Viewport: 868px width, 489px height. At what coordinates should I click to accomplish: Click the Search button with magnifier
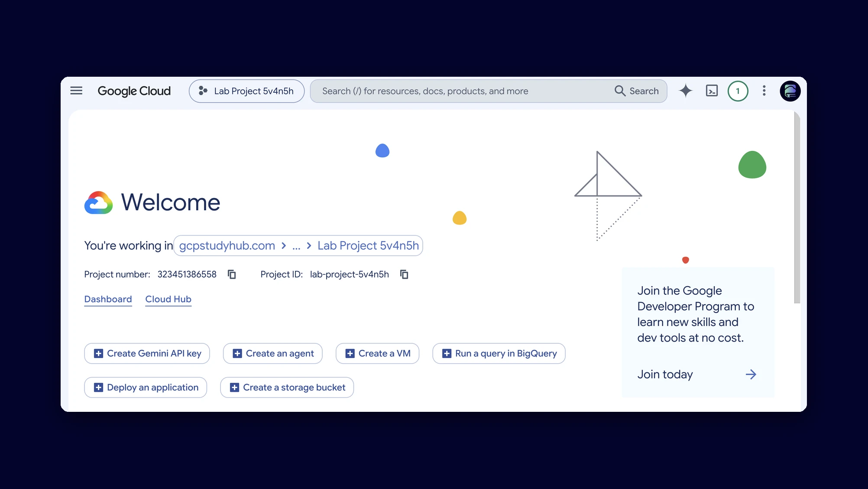[x=636, y=91]
